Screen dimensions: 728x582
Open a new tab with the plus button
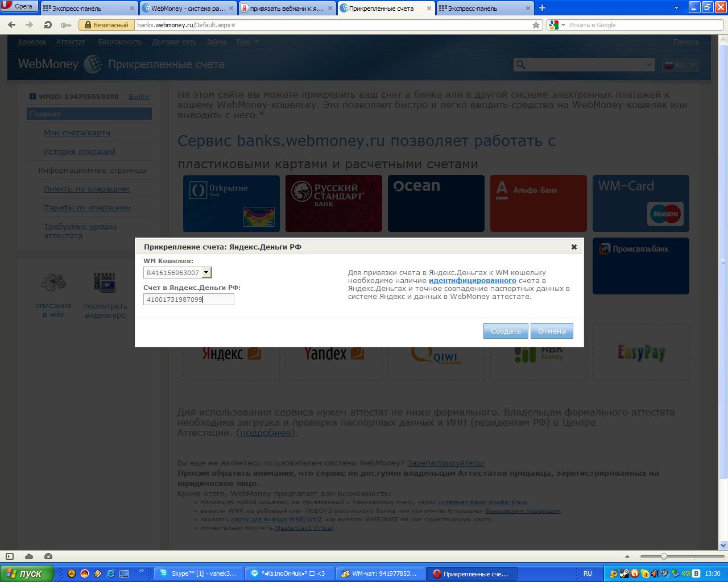pos(542,8)
